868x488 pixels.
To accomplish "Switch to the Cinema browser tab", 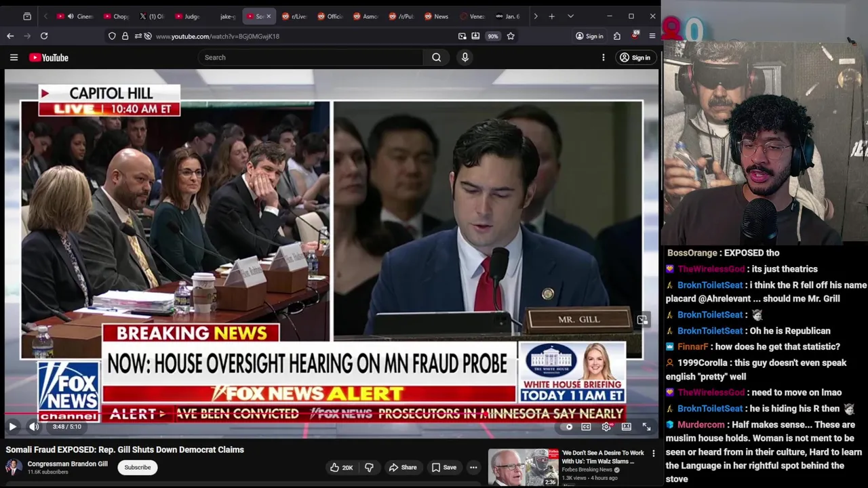I will [75, 16].
